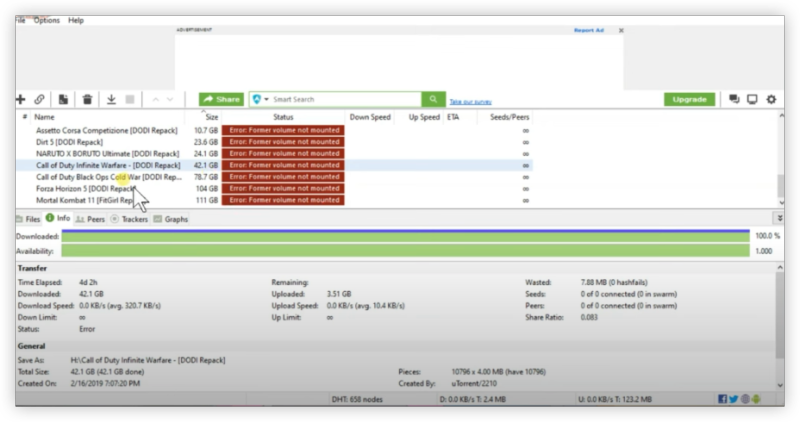The width and height of the screenshot is (800, 422).
Task: Click the Share button
Action: (221, 99)
